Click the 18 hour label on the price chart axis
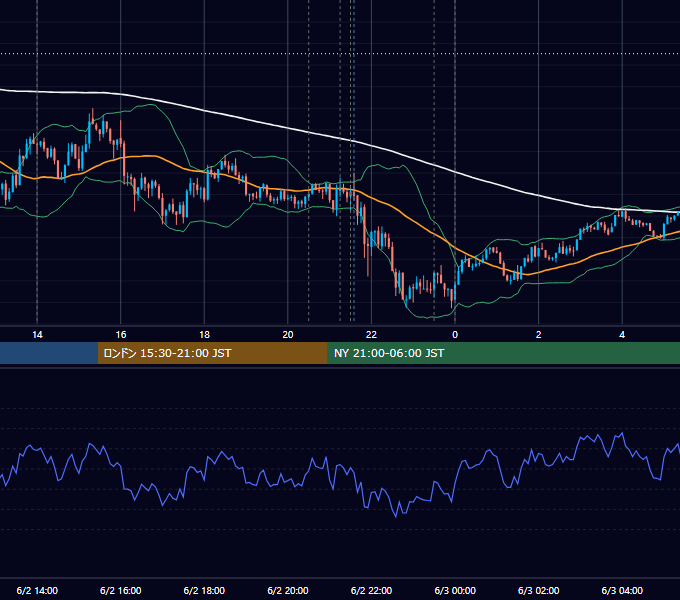The width and height of the screenshot is (680, 600). click(x=204, y=335)
